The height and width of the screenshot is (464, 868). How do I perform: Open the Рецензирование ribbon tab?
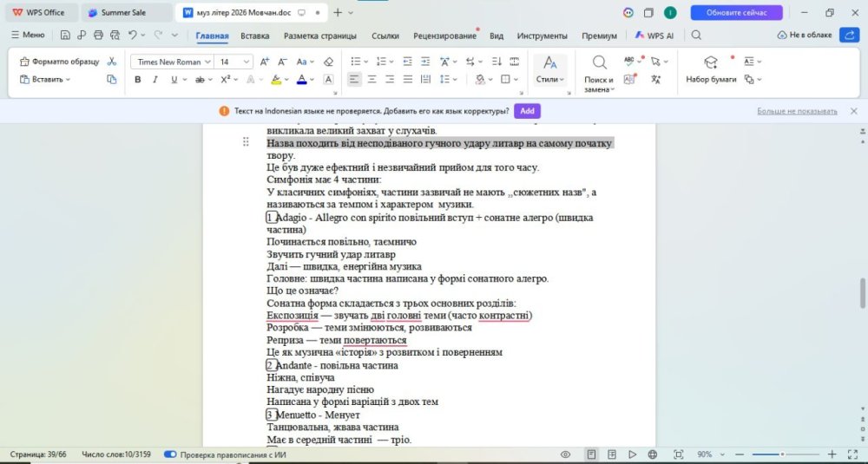[444, 36]
